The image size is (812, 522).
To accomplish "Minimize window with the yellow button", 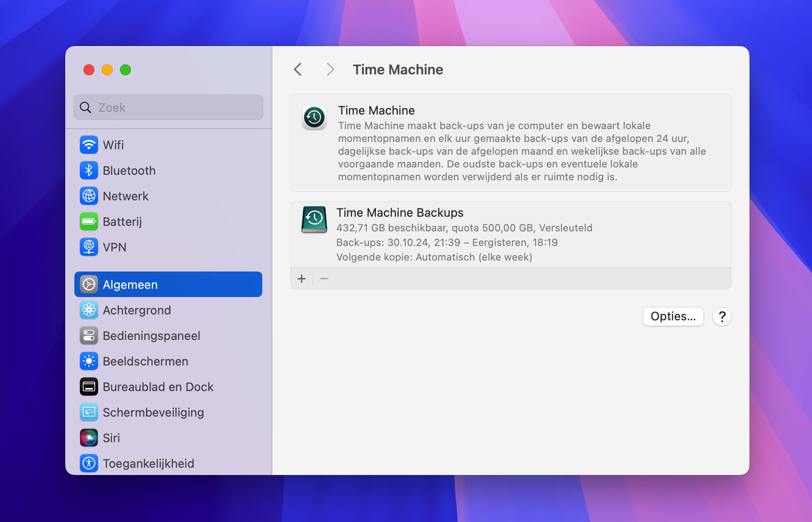I will pyautogui.click(x=107, y=70).
